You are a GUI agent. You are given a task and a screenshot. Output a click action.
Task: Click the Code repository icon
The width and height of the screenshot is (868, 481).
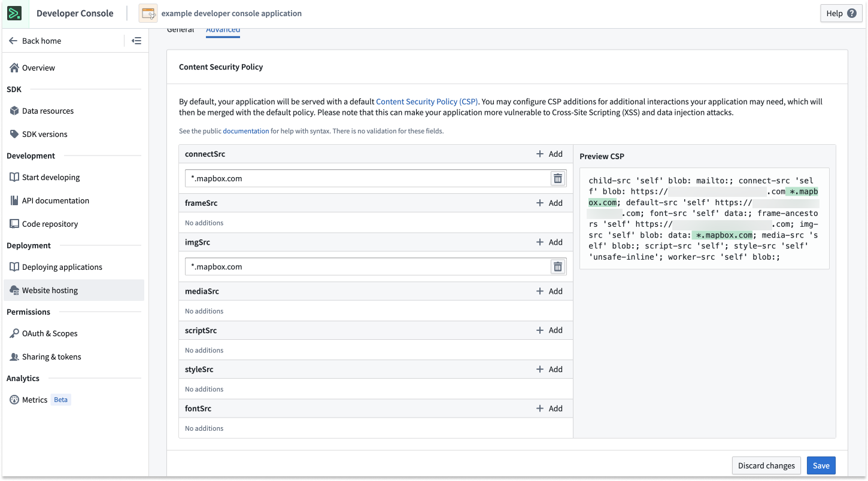[x=14, y=224]
